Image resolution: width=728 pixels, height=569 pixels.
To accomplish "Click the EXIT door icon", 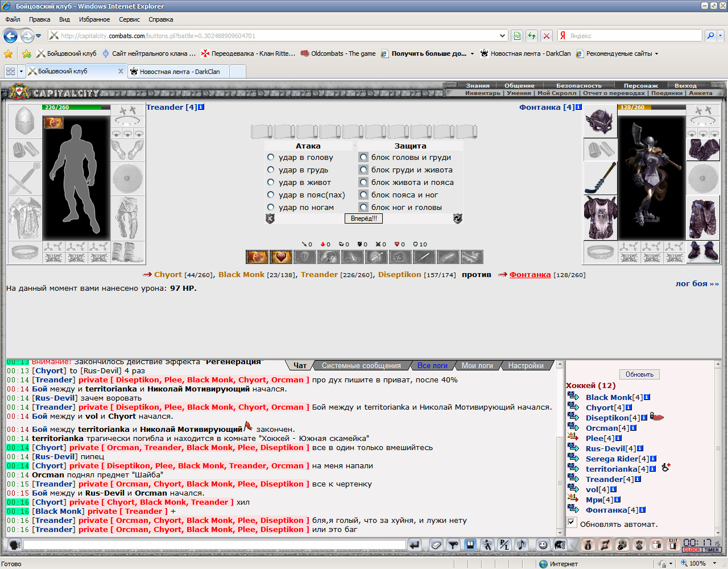I will tap(673, 545).
